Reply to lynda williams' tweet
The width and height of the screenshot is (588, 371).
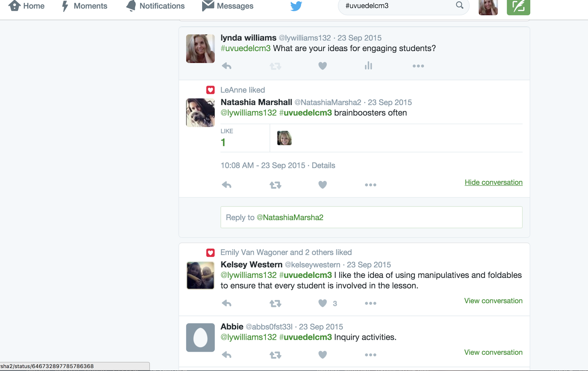coord(227,66)
